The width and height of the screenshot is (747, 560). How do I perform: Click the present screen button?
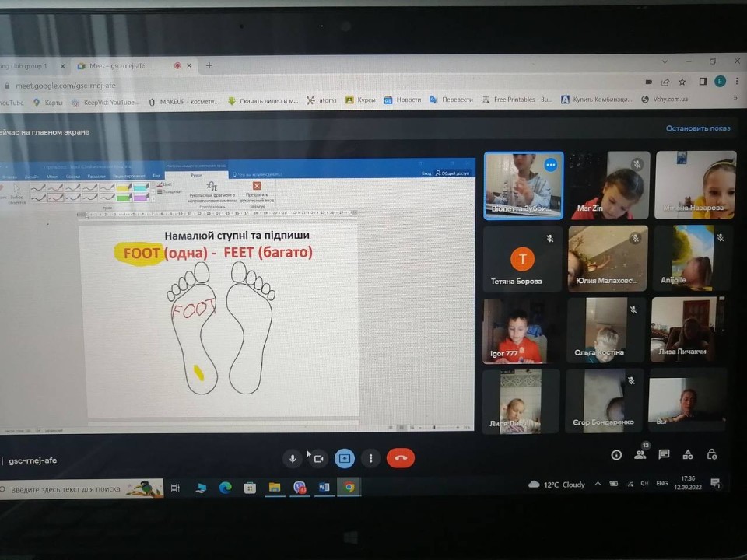(x=345, y=458)
